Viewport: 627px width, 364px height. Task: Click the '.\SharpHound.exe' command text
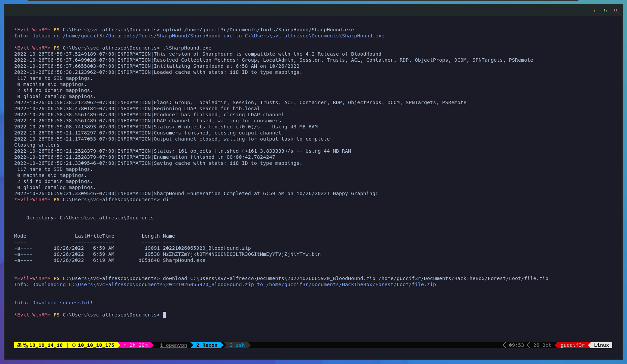click(187, 48)
